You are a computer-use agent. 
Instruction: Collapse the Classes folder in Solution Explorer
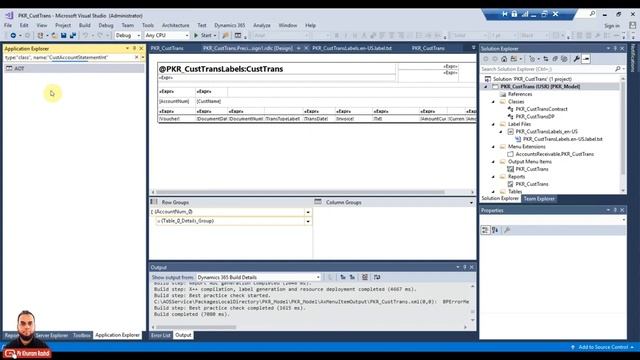coord(493,102)
